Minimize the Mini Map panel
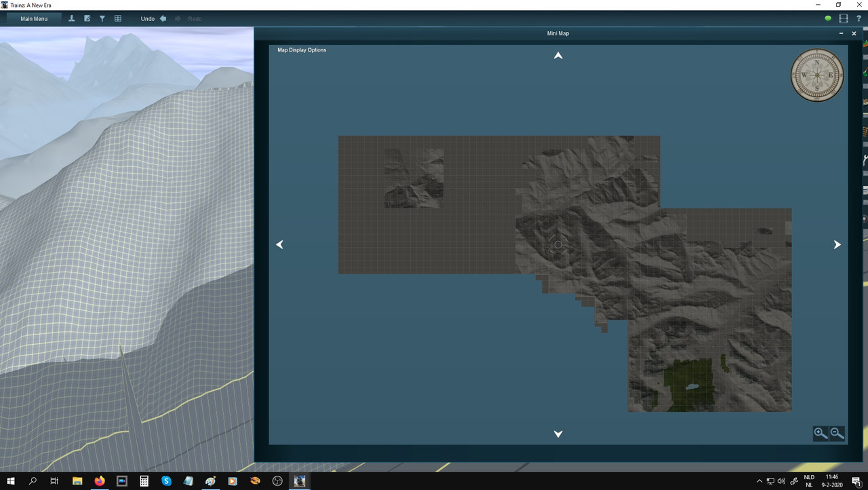The height and width of the screenshot is (490, 868). (841, 33)
